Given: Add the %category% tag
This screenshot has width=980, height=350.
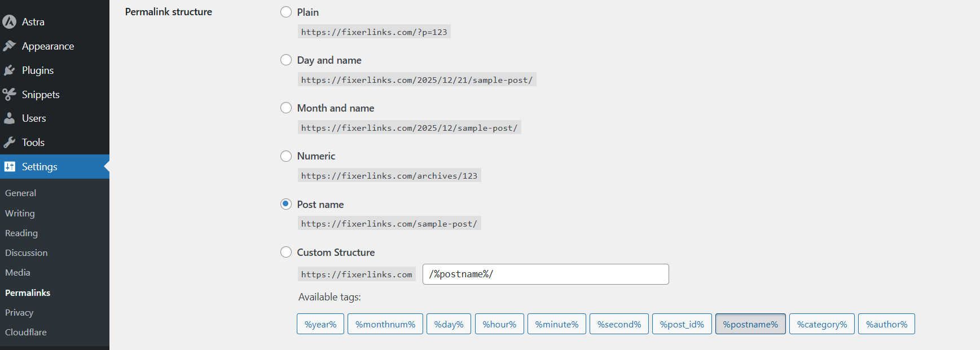Looking at the screenshot, I should tap(822, 324).
